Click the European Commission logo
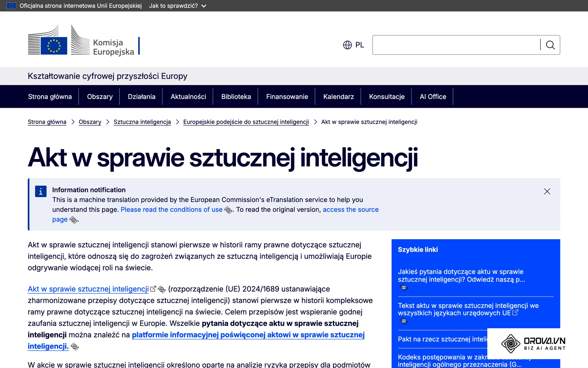Screen dimensions: 588x368 84,40
